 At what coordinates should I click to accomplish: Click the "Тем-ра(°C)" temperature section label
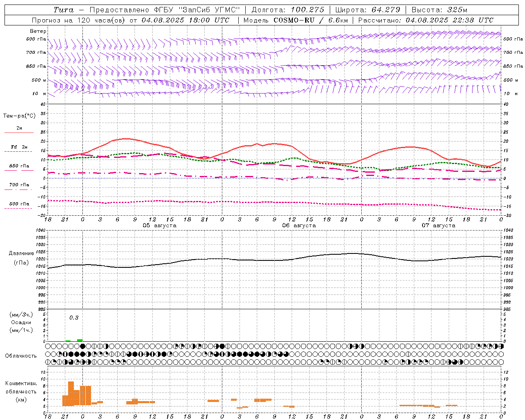19,116
